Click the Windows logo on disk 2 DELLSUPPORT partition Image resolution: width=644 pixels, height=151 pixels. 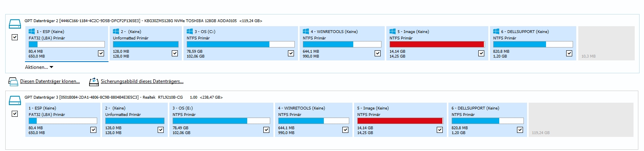coord(496,31)
